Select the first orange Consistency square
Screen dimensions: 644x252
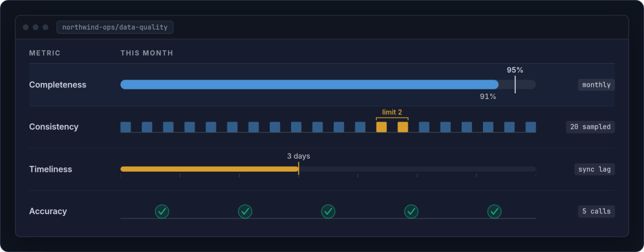point(381,127)
